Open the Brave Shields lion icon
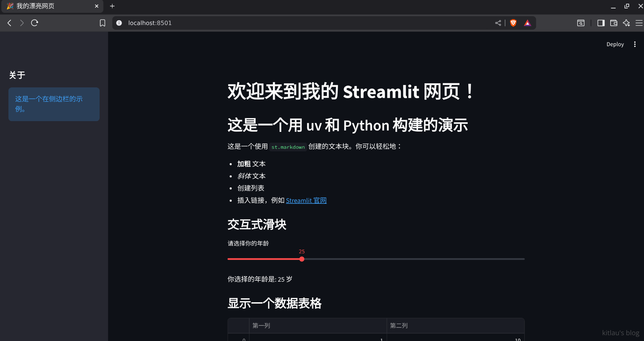644x341 pixels. point(513,23)
